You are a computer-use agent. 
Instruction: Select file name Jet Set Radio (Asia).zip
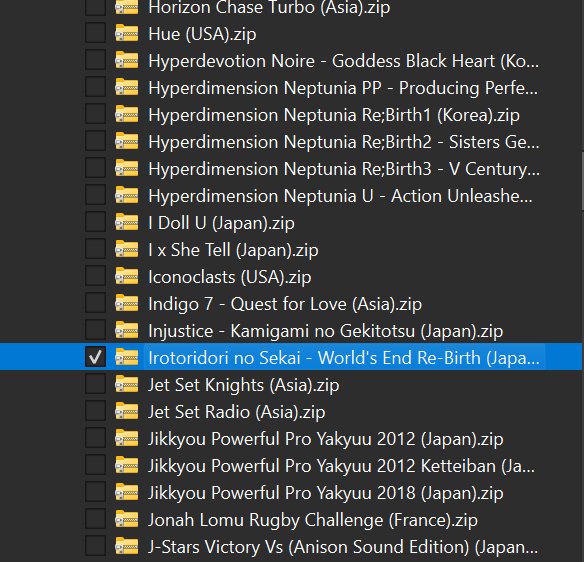point(237,412)
